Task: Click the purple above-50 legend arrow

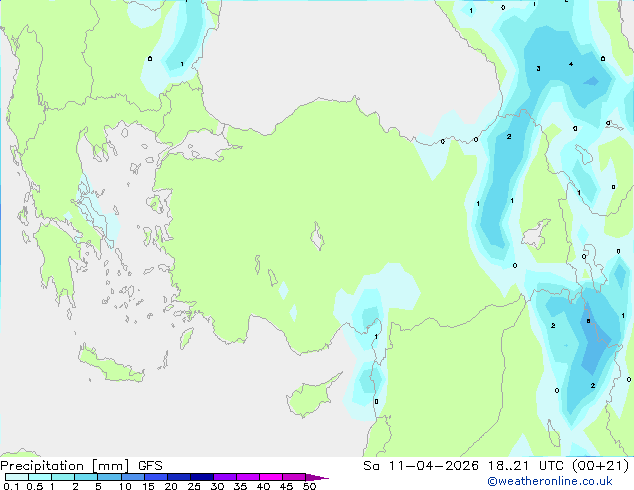Action: pyautogui.click(x=316, y=477)
